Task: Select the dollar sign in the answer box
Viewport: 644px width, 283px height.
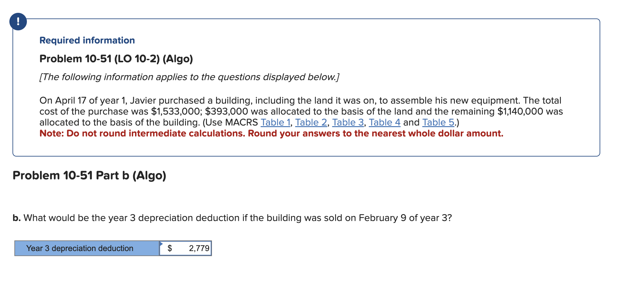Action: click(170, 248)
